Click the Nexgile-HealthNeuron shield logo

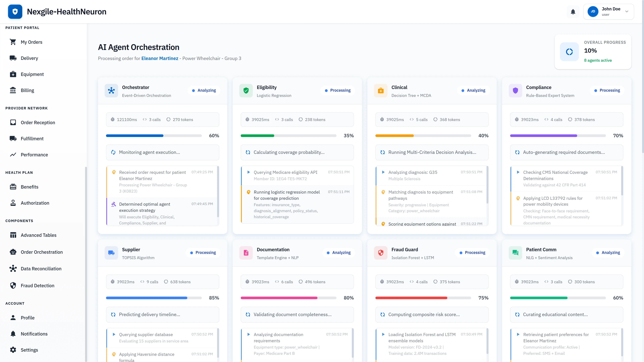15,12
